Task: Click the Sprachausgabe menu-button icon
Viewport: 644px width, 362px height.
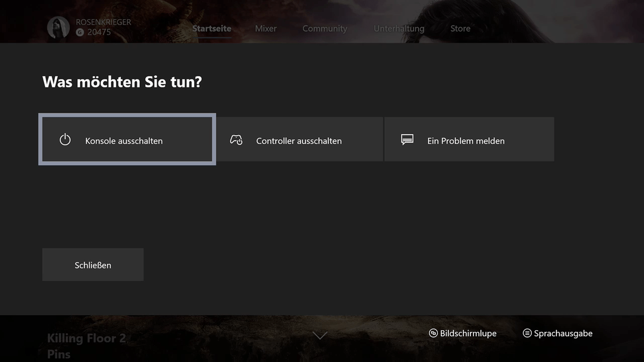Action: point(527,333)
